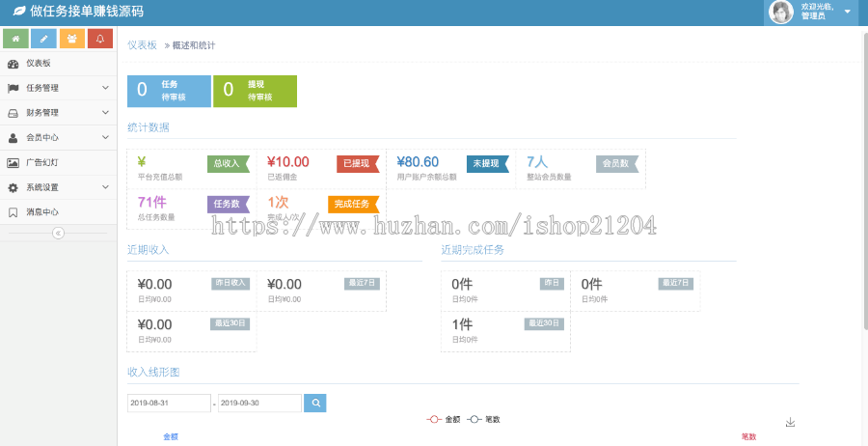This screenshot has height=446, width=868.
Task: Click the person icon beside 会员中心
Action: pos(13,138)
